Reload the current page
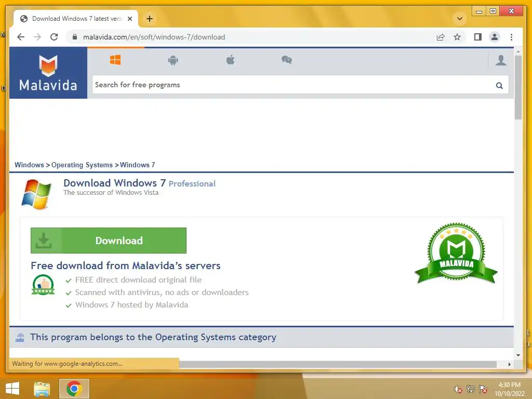 click(x=54, y=37)
